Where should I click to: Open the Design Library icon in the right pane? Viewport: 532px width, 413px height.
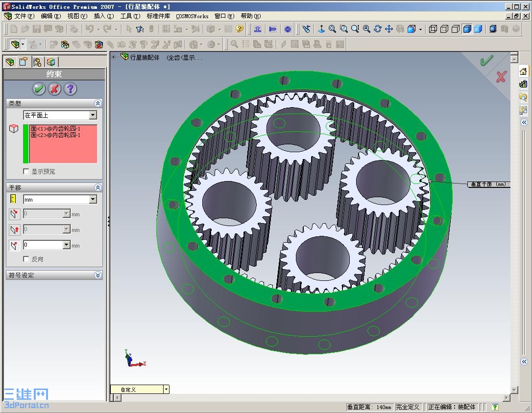click(x=523, y=84)
